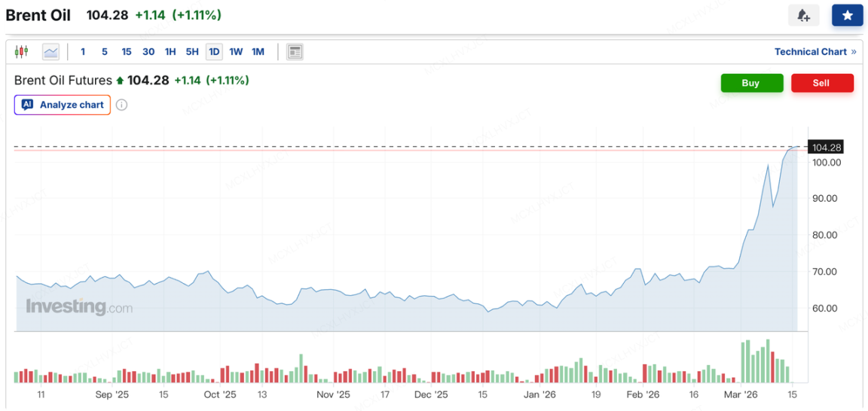Select the area chart type icon

(50, 52)
